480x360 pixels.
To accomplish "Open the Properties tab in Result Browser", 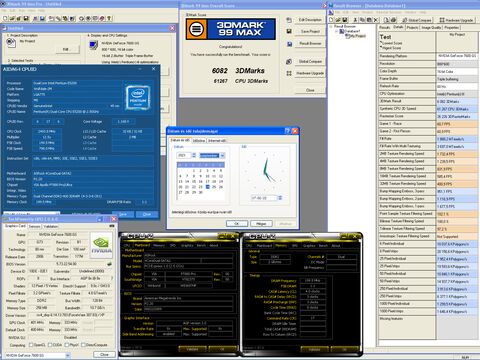I will coord(452,28).
